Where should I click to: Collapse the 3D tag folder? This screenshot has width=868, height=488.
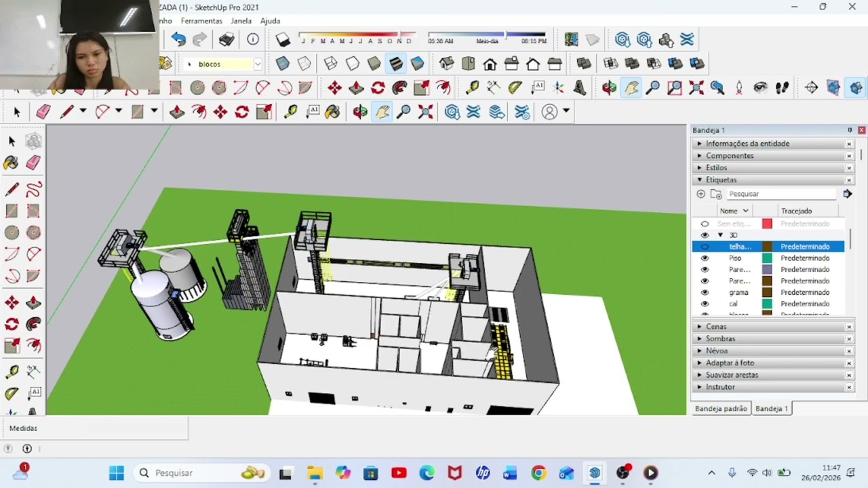(720, 235)
